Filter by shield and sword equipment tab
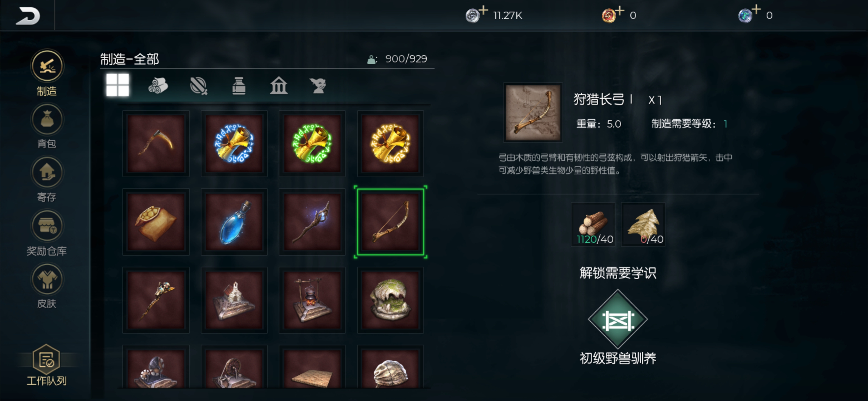The width and height of the screenshot is (868, 401). click(x=198, y=85)
